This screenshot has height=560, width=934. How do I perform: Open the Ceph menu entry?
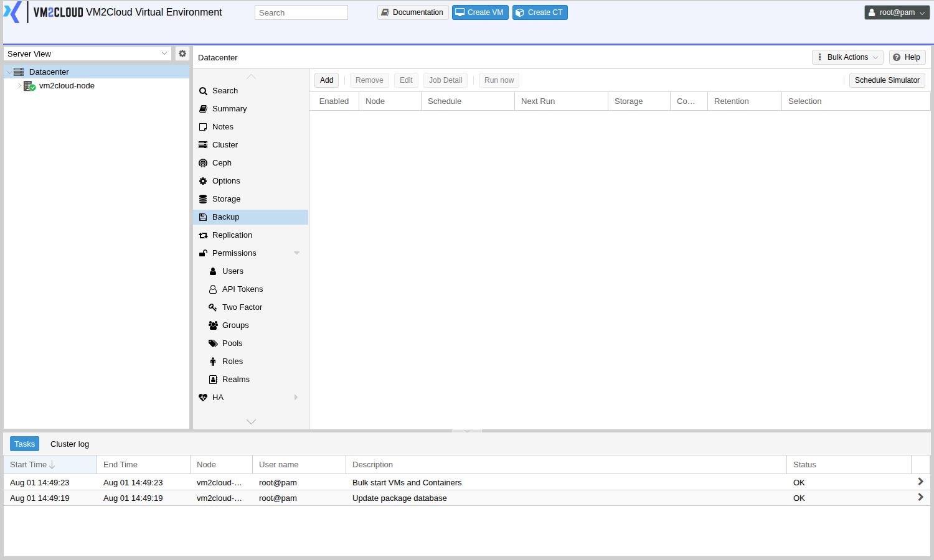[x=250, y=163]
